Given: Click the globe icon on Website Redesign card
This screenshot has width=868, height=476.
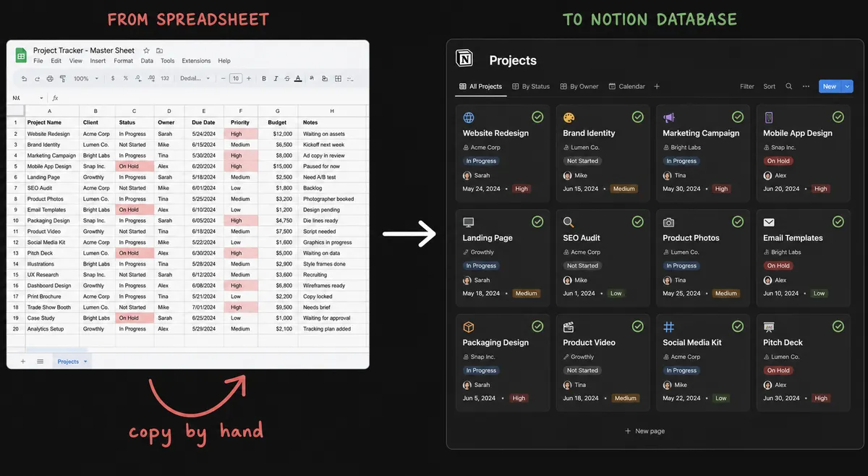Looking at the screenshot, I should click(469, 117).
